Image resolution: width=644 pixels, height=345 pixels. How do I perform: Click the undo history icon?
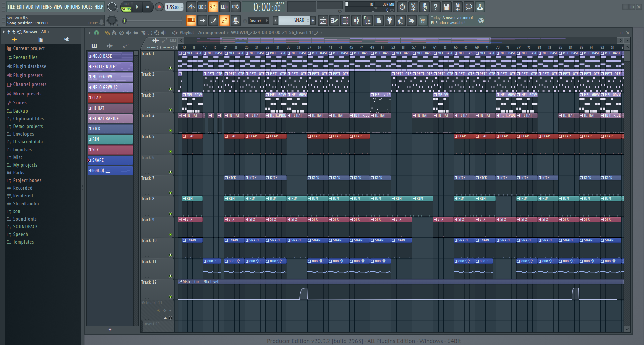[x=402, y=7]
